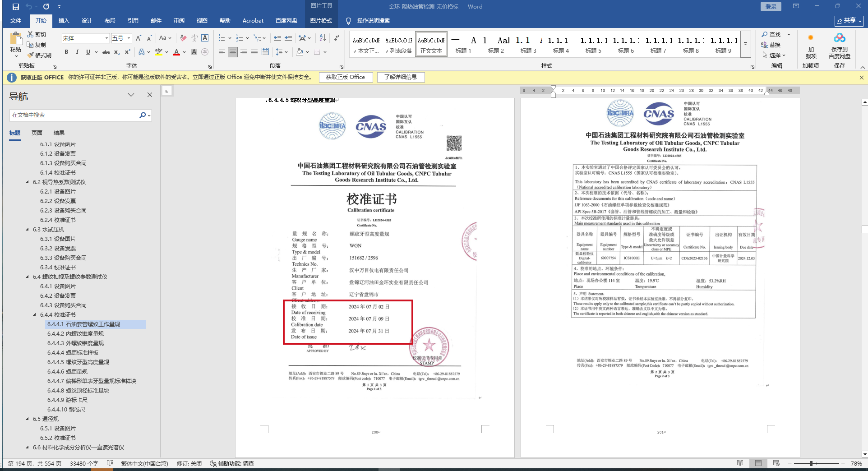
Task: Toggle Underline formatting
Action: 88,52
